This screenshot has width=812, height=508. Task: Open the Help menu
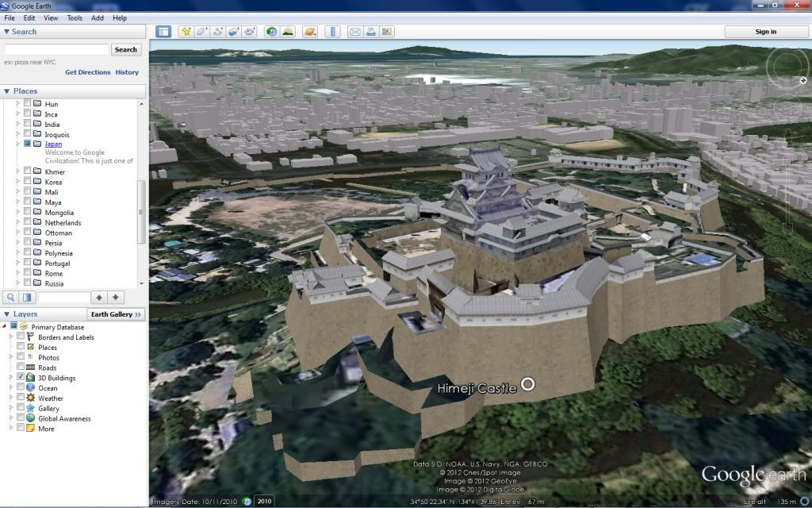(120, 17)
